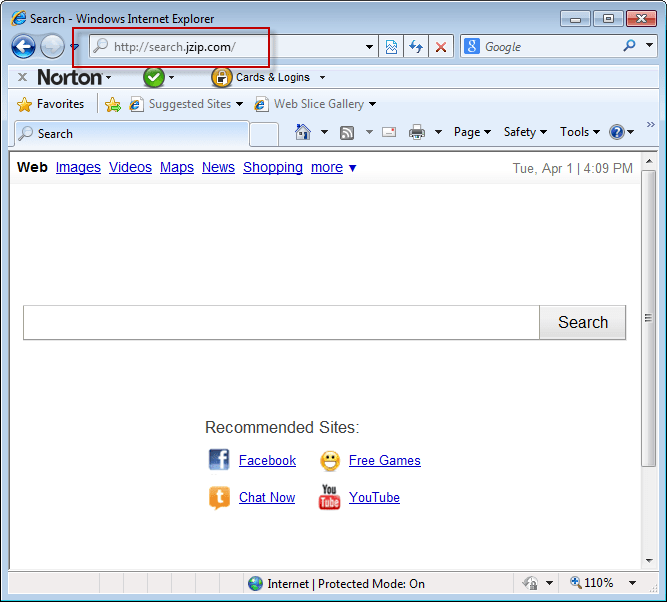This screenshot has height=602, width=667.
Task: Click the Back navigation arrow button
Action: click(23, 46)
